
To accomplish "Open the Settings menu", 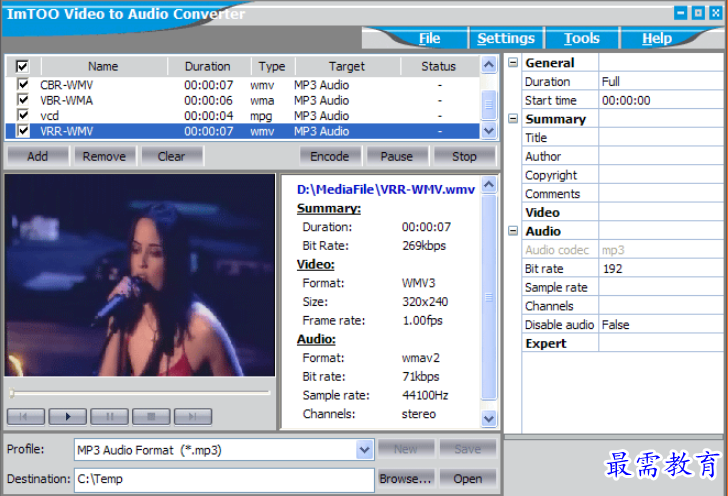I will coord(506,39).
